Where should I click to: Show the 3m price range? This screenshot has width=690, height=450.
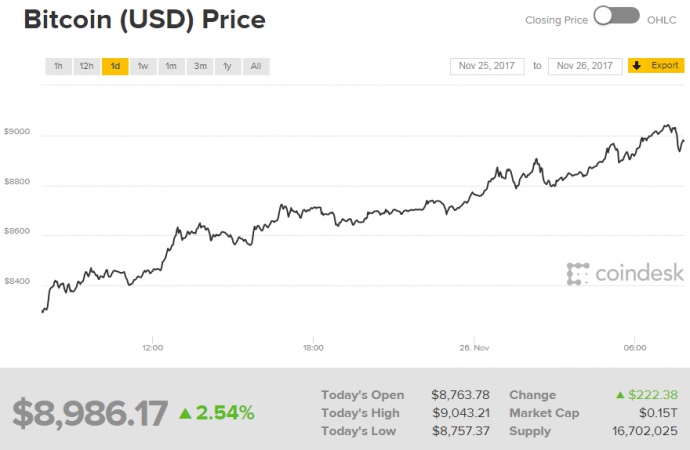tap(200, 66)
